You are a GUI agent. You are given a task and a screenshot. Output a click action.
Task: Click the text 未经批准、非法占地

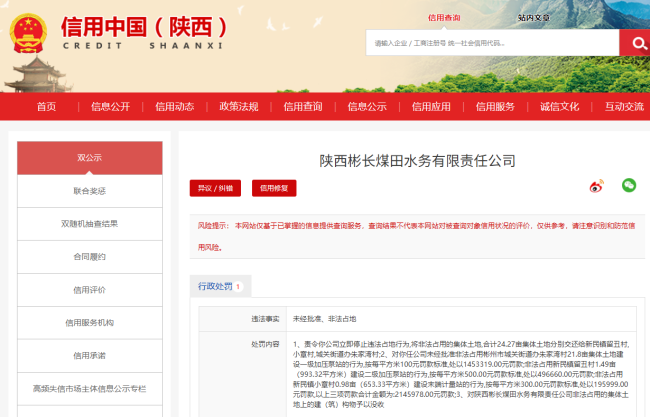325,319
